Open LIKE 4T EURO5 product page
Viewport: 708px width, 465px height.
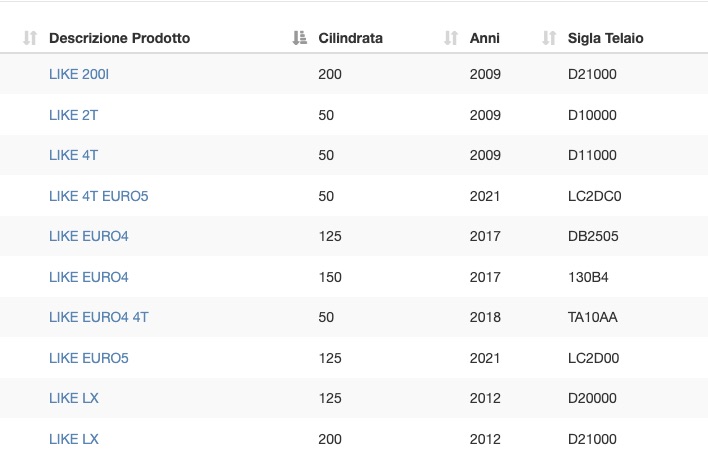[98, 196]
